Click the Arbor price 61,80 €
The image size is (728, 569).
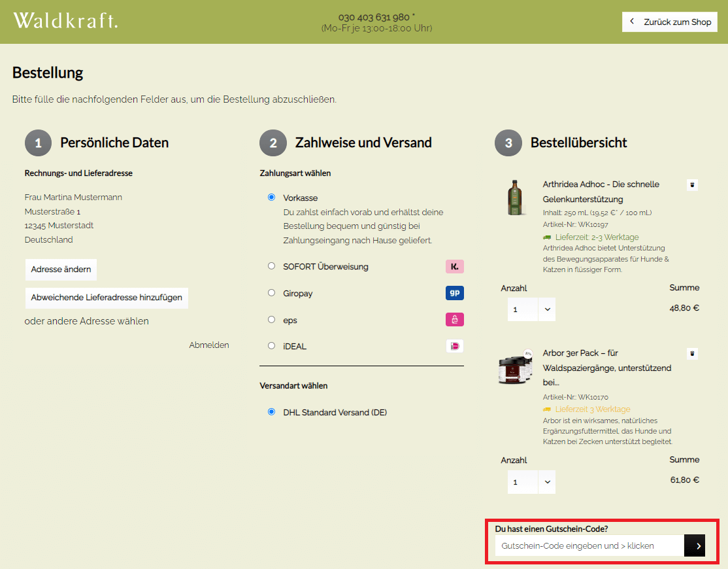pos(684,480)
